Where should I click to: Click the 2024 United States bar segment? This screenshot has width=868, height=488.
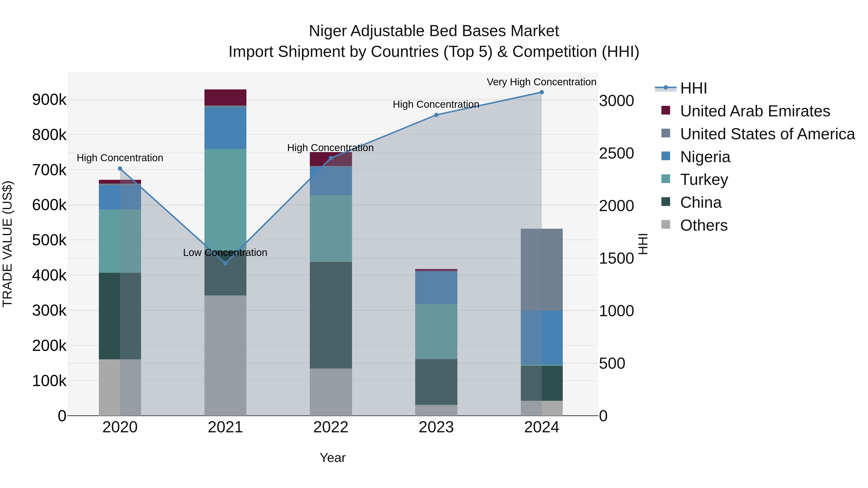tap(542, 270)
